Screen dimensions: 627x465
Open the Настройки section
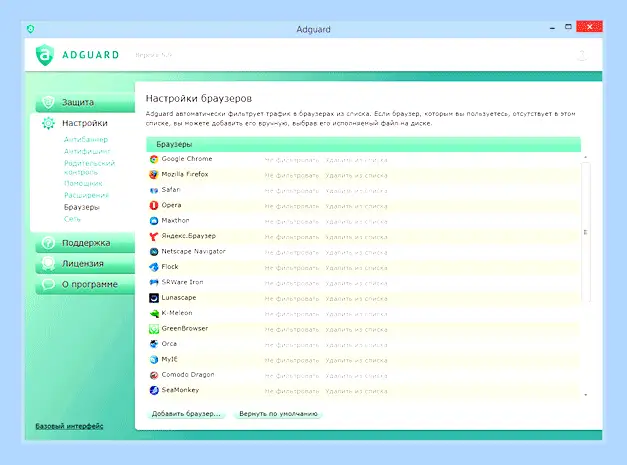tap(84, 123)
